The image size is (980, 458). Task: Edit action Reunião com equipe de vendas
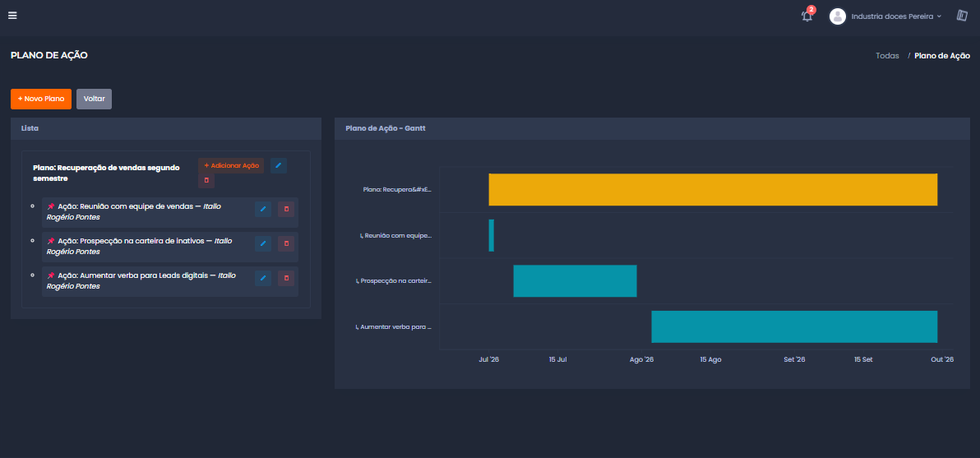tap(263, 209)
